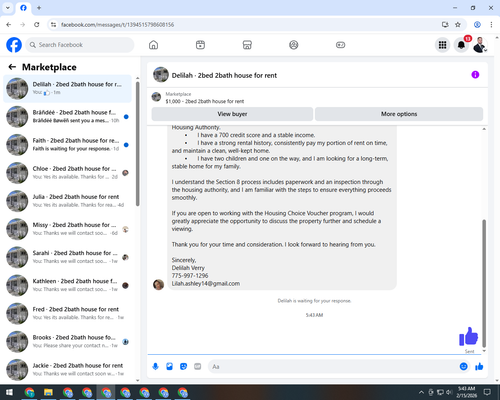Open the Chloe conversation
The height and width of the screenshot is (400, 500).
[67, 173]
